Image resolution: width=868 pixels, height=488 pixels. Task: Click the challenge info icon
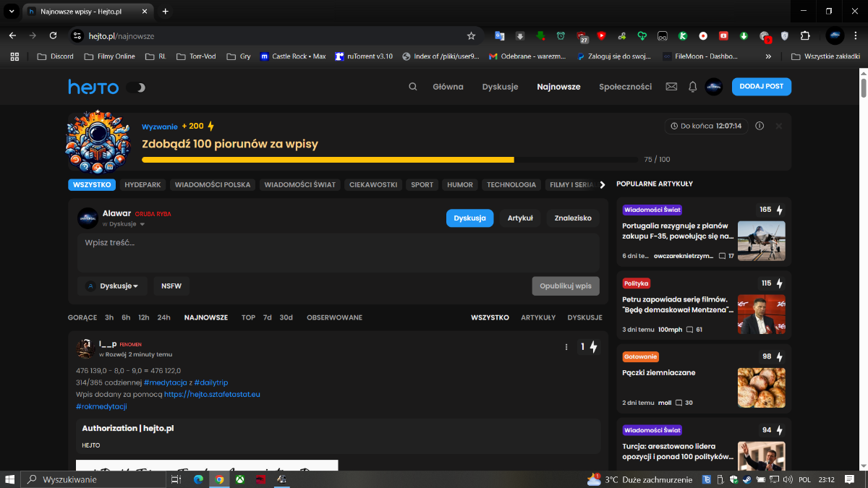coord(759,126)
